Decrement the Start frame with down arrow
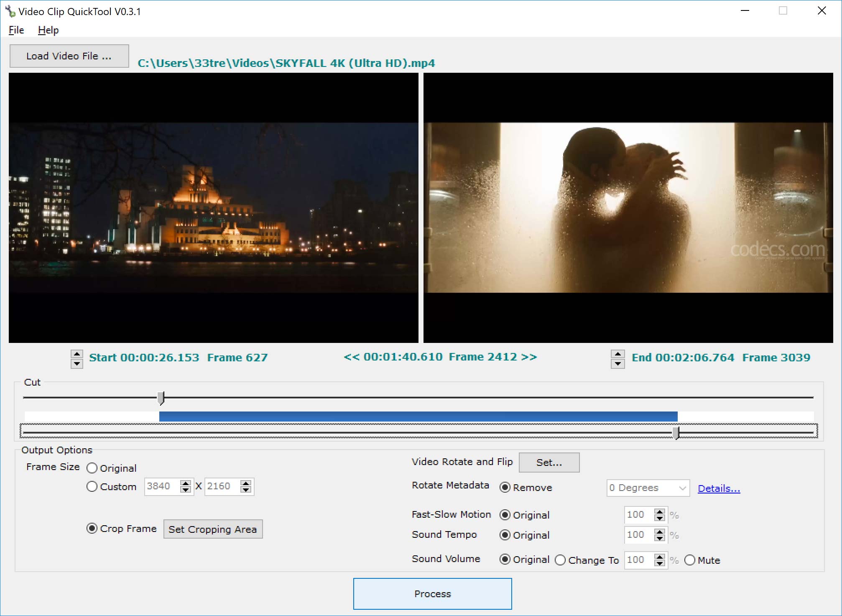The height and width of the screenshot is (616, 842). click(77, 364)
